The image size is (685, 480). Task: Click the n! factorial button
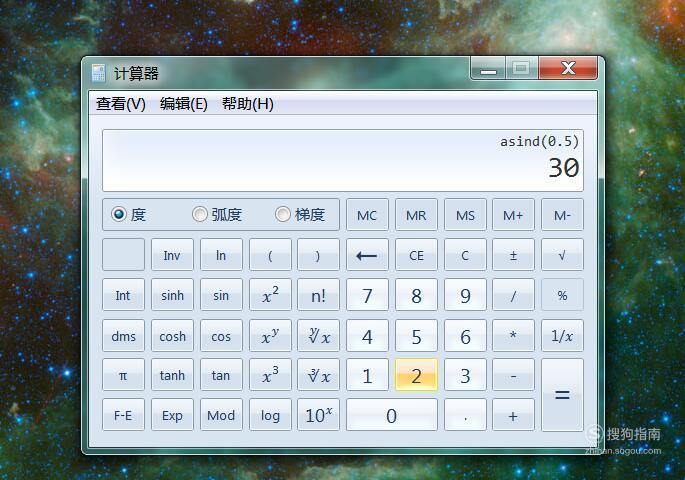click(318, 295)
